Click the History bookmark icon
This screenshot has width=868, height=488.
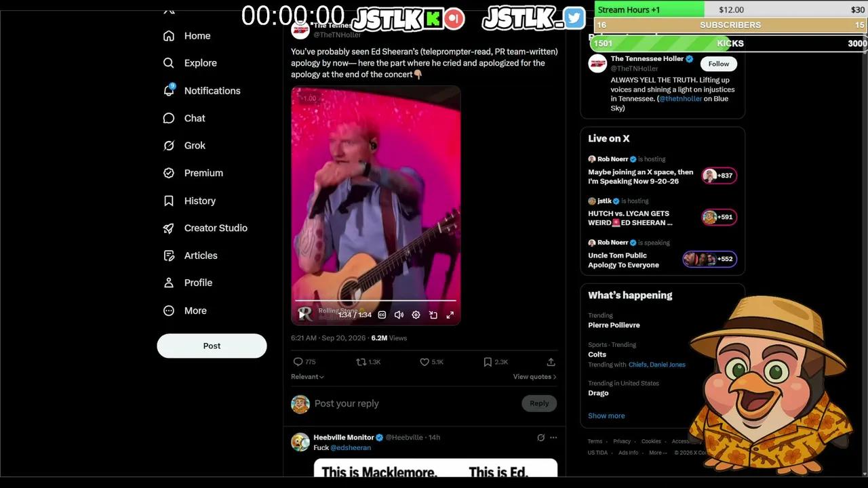click(169, 201)
